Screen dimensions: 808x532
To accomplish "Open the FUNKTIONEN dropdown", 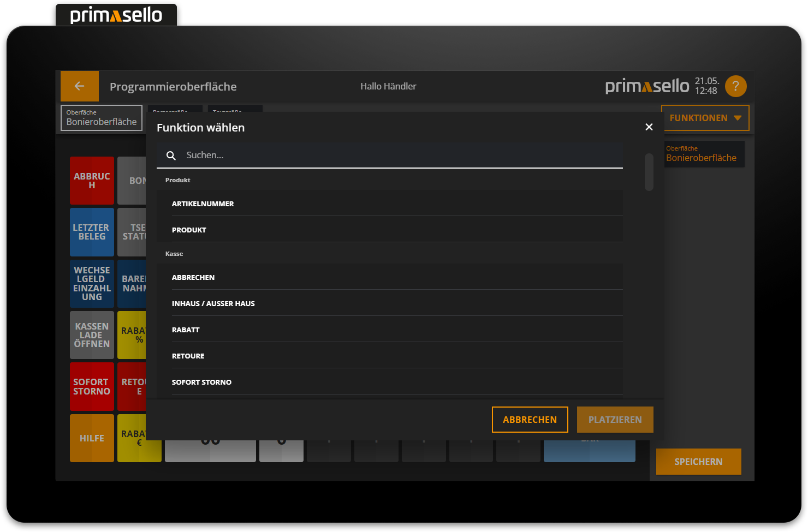I will coord(705,117).
